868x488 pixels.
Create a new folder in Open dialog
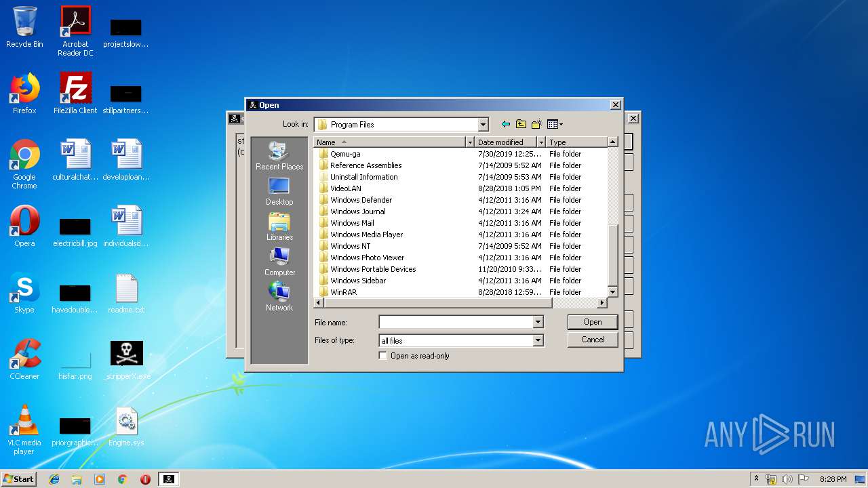click(537, 124)
